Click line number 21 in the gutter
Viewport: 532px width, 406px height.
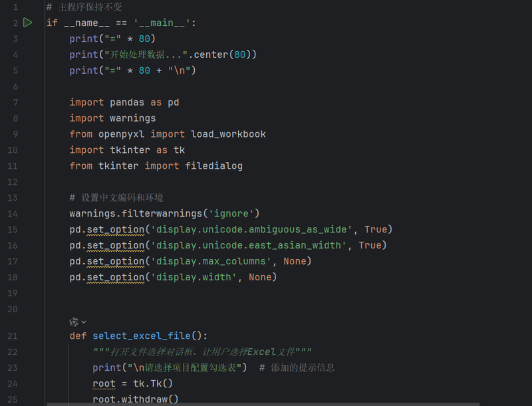pyautogui.click(x=12, y=336)
